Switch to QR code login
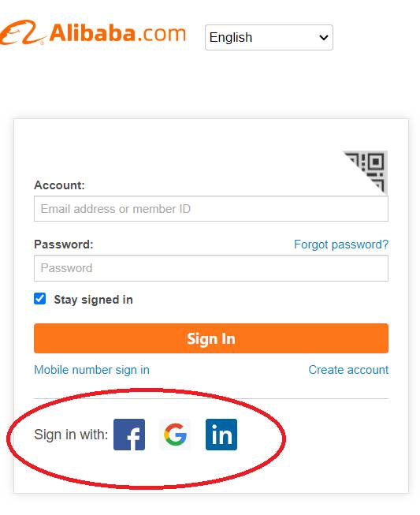Screen dimensions: 420x515 pos(369,170)
